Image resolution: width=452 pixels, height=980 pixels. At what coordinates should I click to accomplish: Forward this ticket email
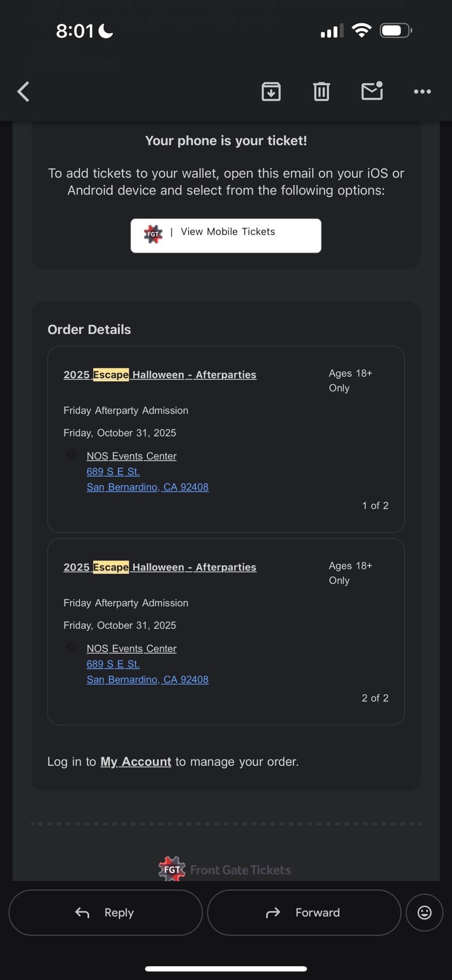pyautogui.click(x=304, y=913)
